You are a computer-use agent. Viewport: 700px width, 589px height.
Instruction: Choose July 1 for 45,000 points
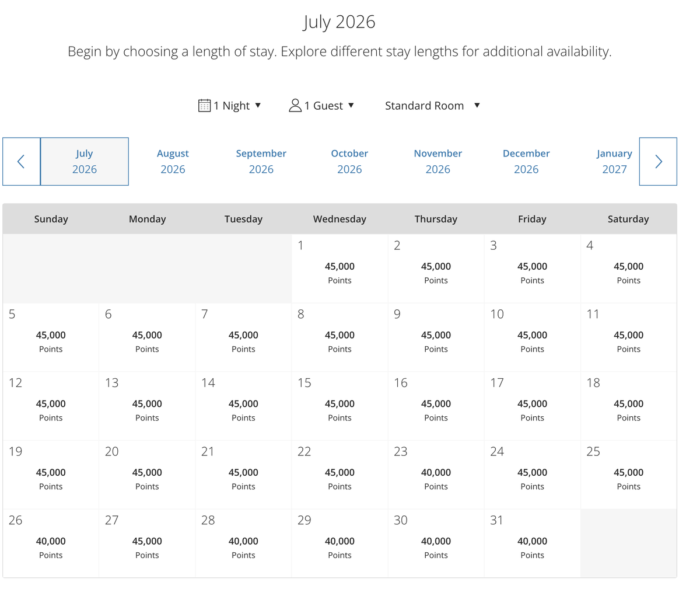point(339,269)
